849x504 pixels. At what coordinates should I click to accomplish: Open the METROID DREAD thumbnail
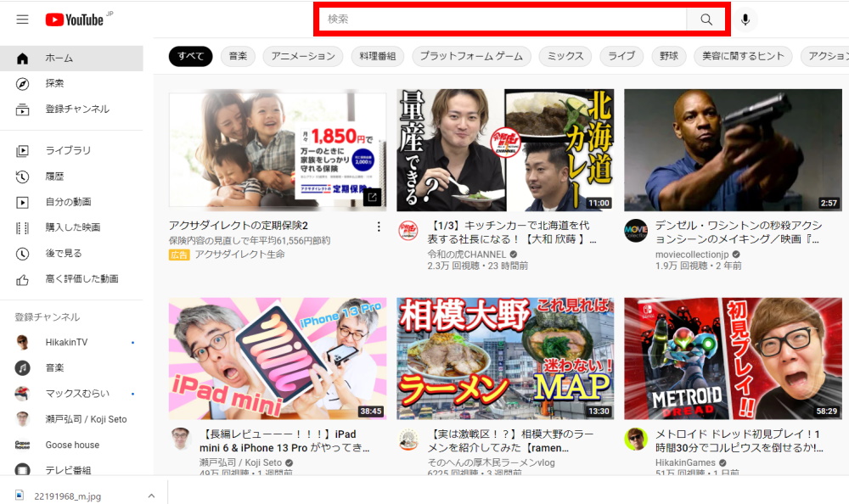coord(734,358)
